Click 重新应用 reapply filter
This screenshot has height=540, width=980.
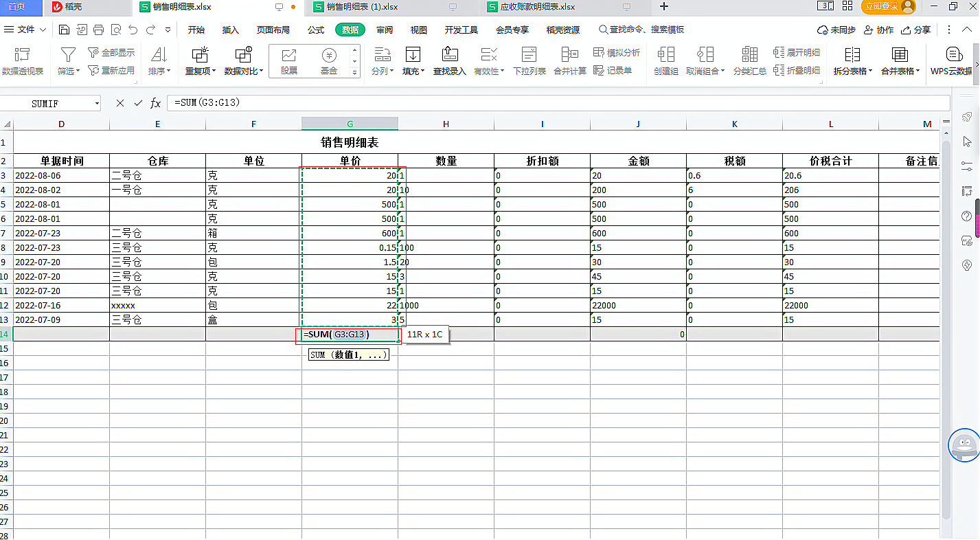click(x=111, y=70)
